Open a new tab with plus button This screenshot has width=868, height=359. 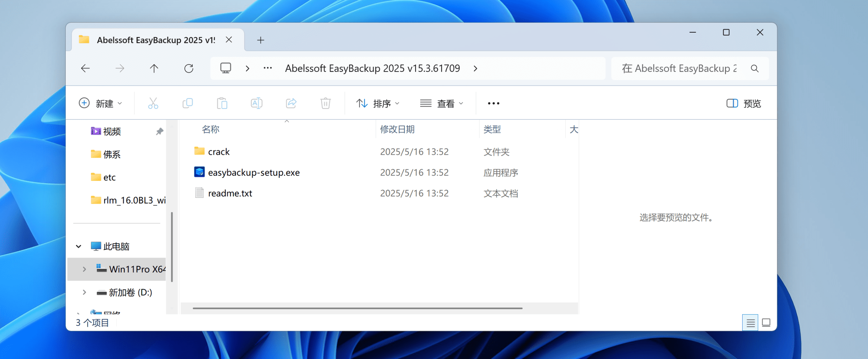tap(260, 40)
